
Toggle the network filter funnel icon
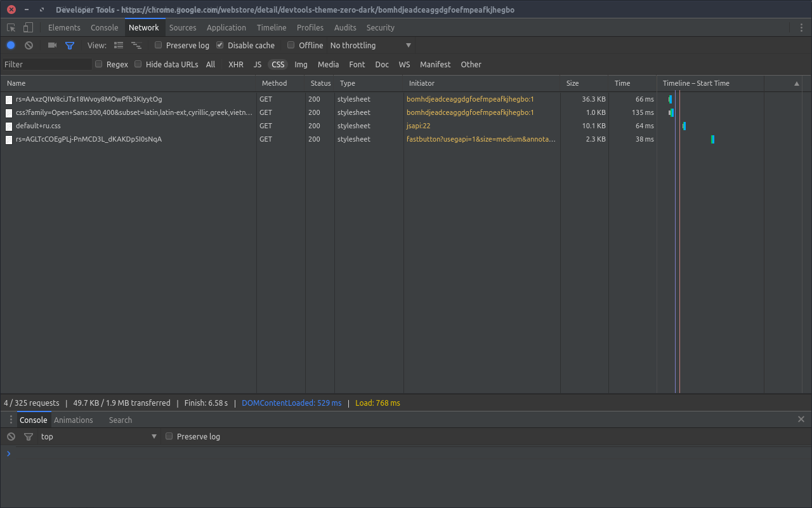pyautogui.click(x=70, y=45)
